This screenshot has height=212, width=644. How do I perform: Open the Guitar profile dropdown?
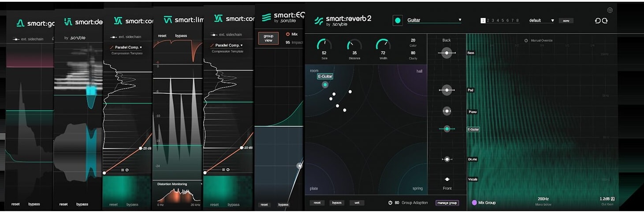coord(460,20)
